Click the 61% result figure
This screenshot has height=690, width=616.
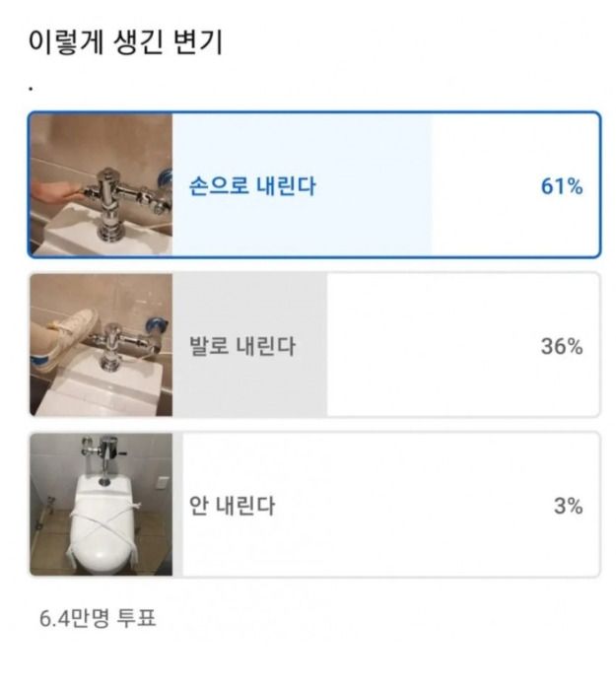click(x=561, y=185)
